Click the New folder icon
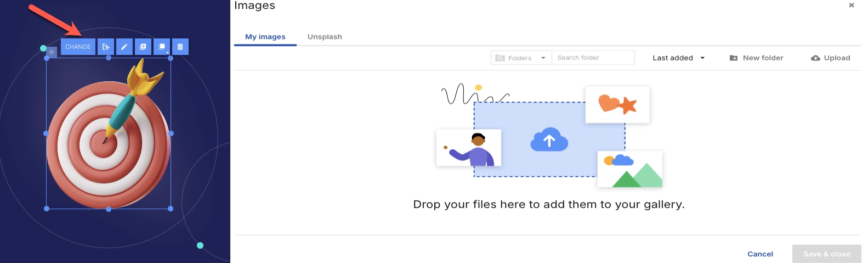Image resolution: width=868 pixels, height=263 pixels. coord(734,58)
